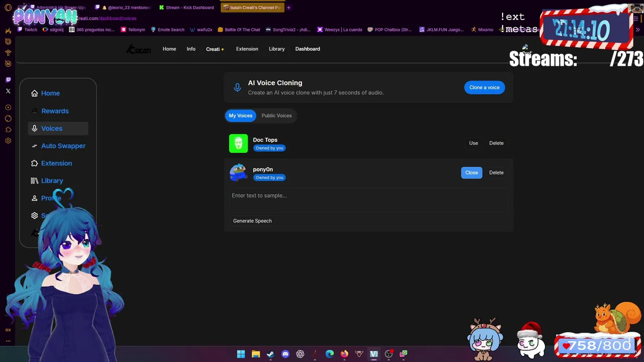This screenshot has height=362, width=644.
Task: Open the 365 preguntas bookmark
Action: (92, 30)
